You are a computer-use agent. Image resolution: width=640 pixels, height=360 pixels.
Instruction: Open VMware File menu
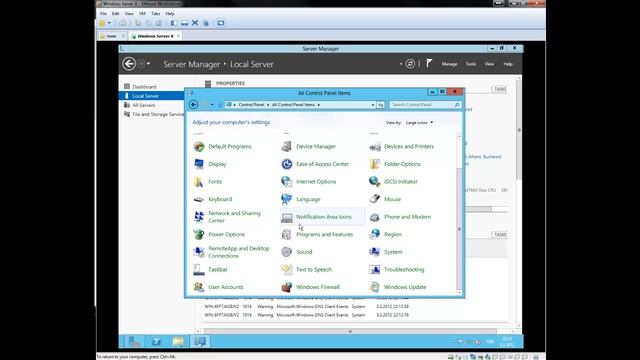coord(103,13)
